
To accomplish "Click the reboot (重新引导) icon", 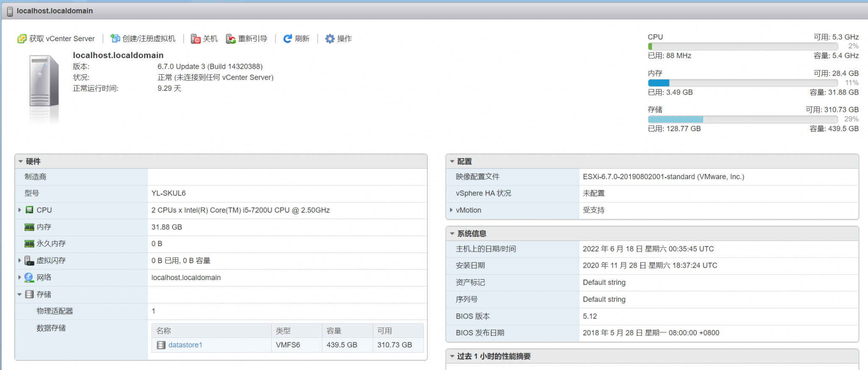I will pyautogui.click(x=231, y=39).
